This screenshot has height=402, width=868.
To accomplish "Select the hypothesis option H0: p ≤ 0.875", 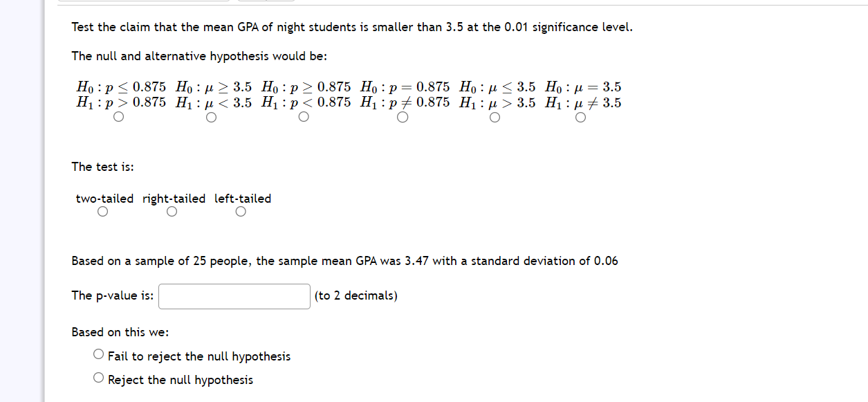I will [118, 118].
